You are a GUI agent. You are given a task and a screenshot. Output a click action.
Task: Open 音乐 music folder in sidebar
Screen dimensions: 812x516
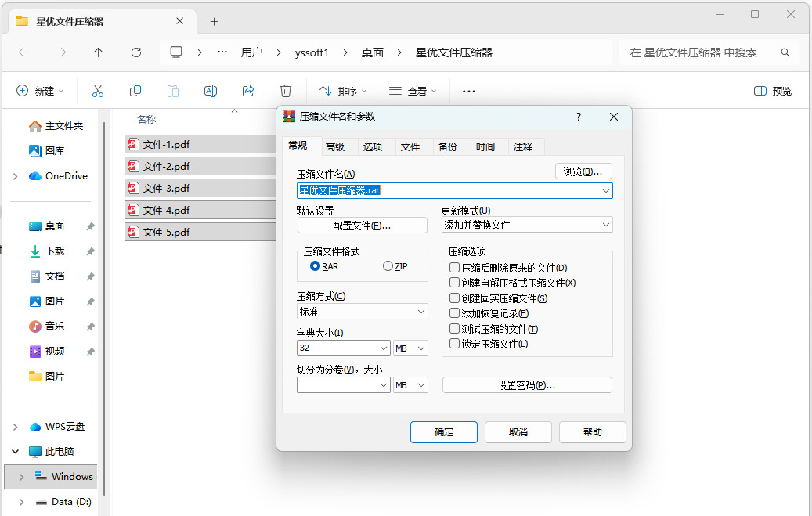[x=47, y=327]
